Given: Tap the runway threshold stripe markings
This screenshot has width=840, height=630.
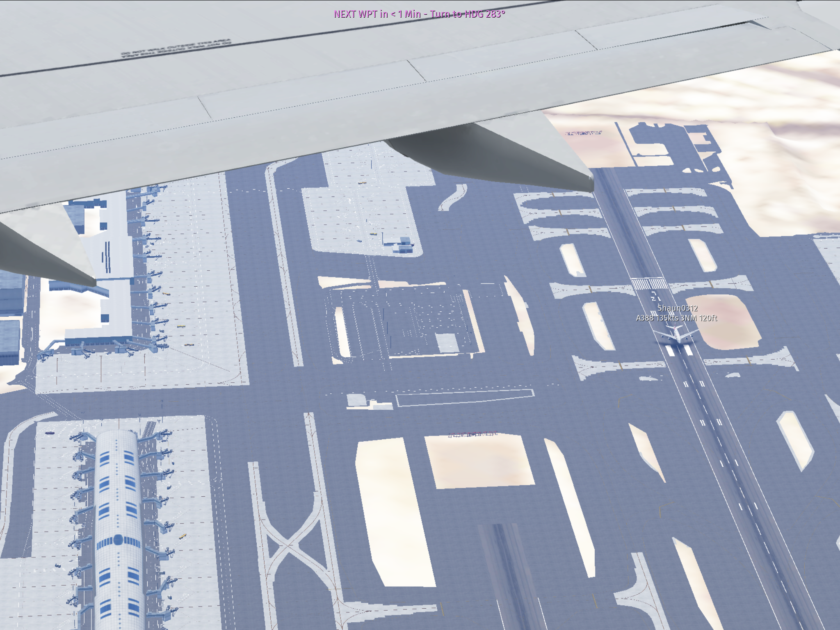Looking at the screenshot, I should [649, 283].
